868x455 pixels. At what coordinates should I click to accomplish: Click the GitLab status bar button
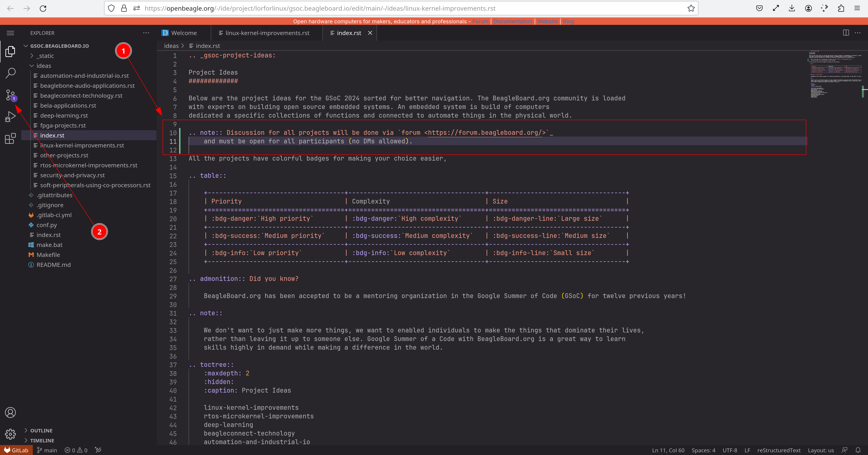pyautogui.click(x=16, y=450)
